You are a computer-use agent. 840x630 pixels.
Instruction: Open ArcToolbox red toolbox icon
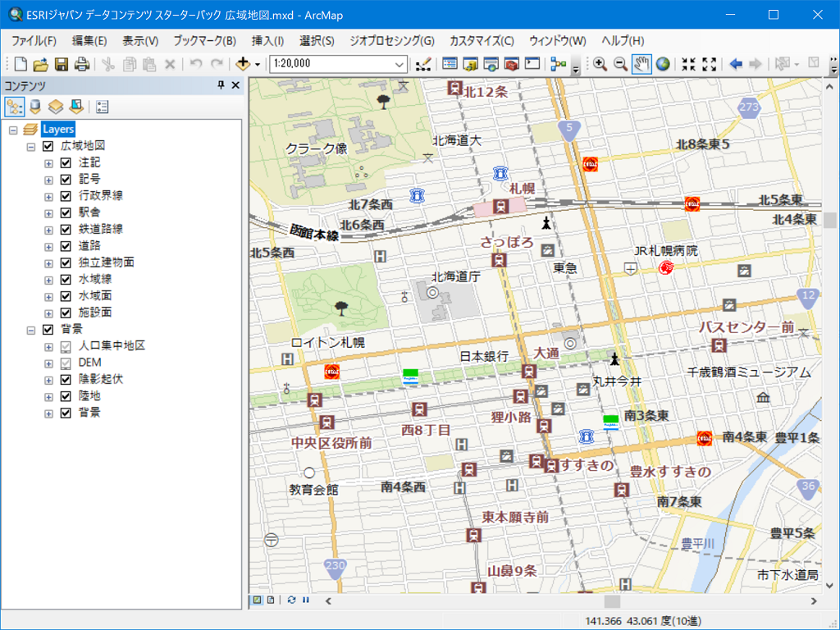coord(512,64)
